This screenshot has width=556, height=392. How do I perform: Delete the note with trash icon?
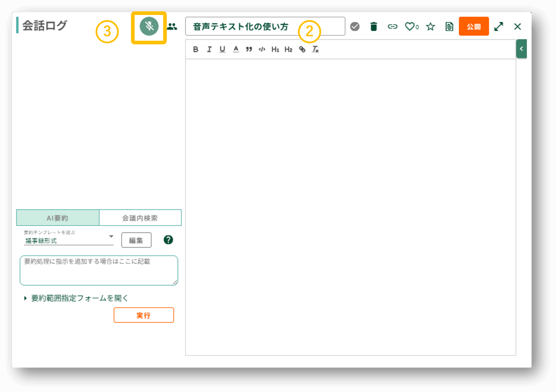373,26
